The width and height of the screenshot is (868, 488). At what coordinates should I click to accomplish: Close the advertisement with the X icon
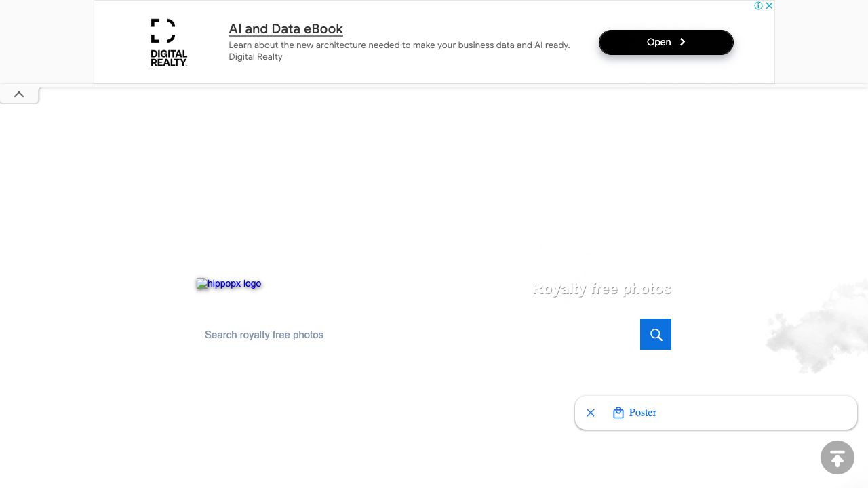(769, 6)
